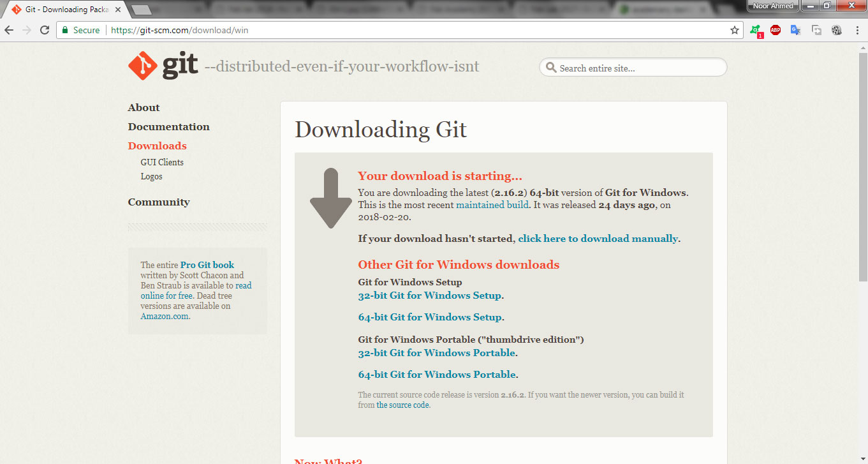The height and width of the screenshot is (464, 868).
Task: Click the Search entire site field
Action: click(633, 68)
